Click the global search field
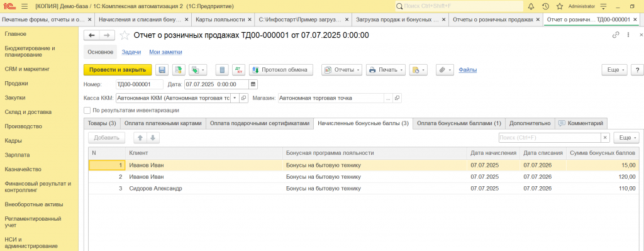This screenshot has width=644, height=251. 459,6
